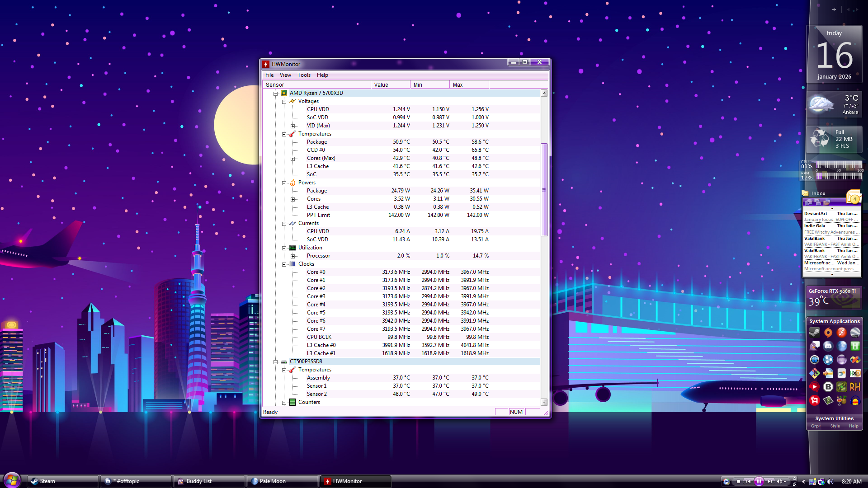This screenshot has height=488, width=868.
Task: Click the Min column header
Action: click(x=430, y=84)
